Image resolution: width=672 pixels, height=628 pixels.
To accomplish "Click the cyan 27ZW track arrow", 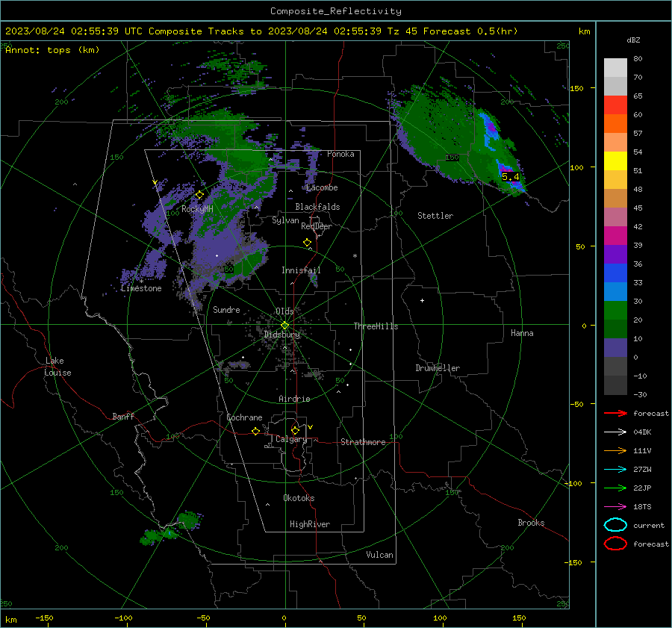I will [x=615, y=470].
